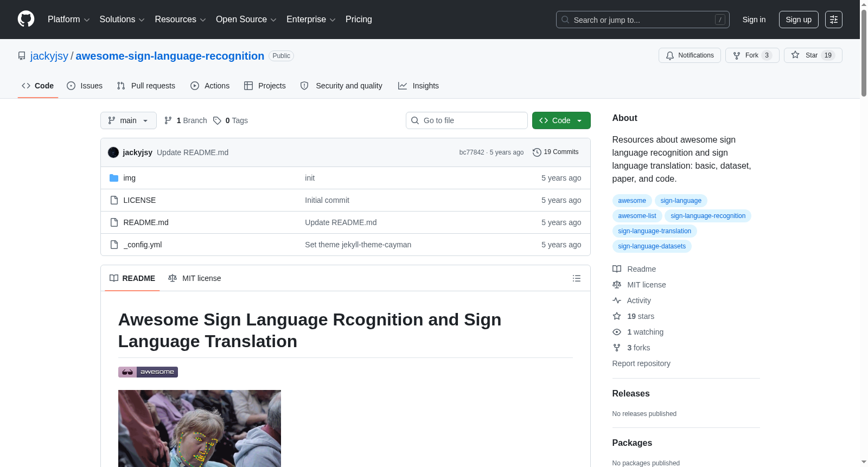
Task: Click the awesome topic tag
Action: 632,201
